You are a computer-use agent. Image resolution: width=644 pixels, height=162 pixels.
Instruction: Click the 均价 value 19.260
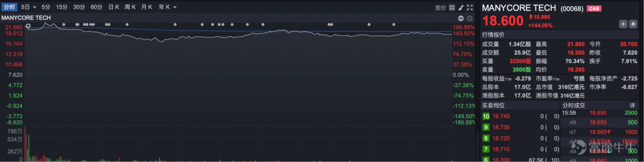coord(576,70)
